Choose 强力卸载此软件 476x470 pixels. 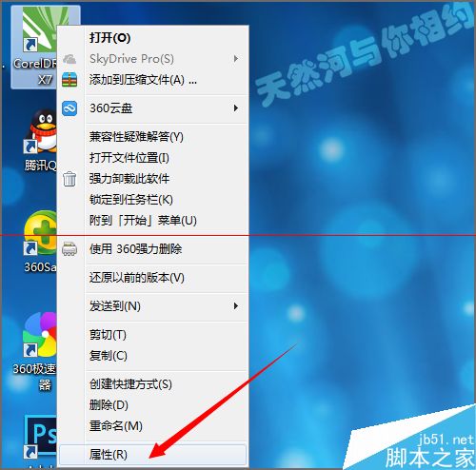(x=152, y=179)
